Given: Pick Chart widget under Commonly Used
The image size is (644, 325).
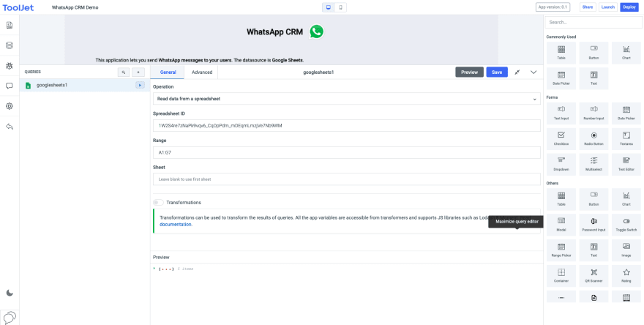Looking at the screenshot, I should point(626,53).
